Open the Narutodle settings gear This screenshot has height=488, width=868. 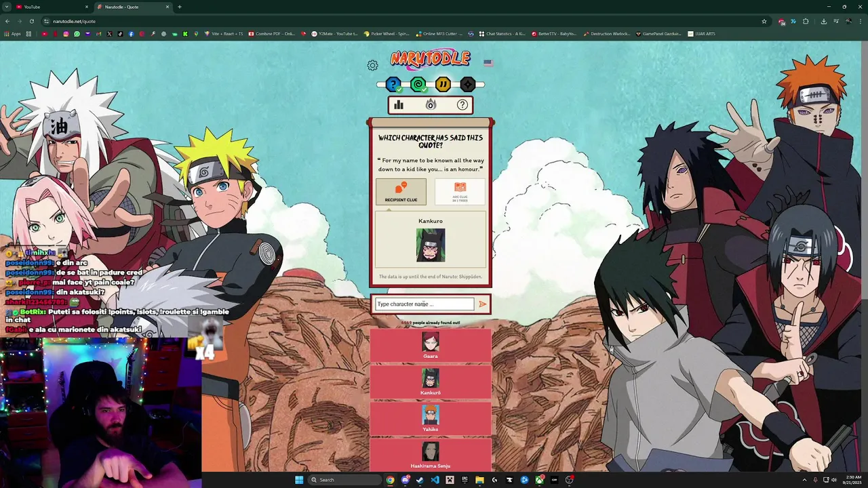coord(372,66)
